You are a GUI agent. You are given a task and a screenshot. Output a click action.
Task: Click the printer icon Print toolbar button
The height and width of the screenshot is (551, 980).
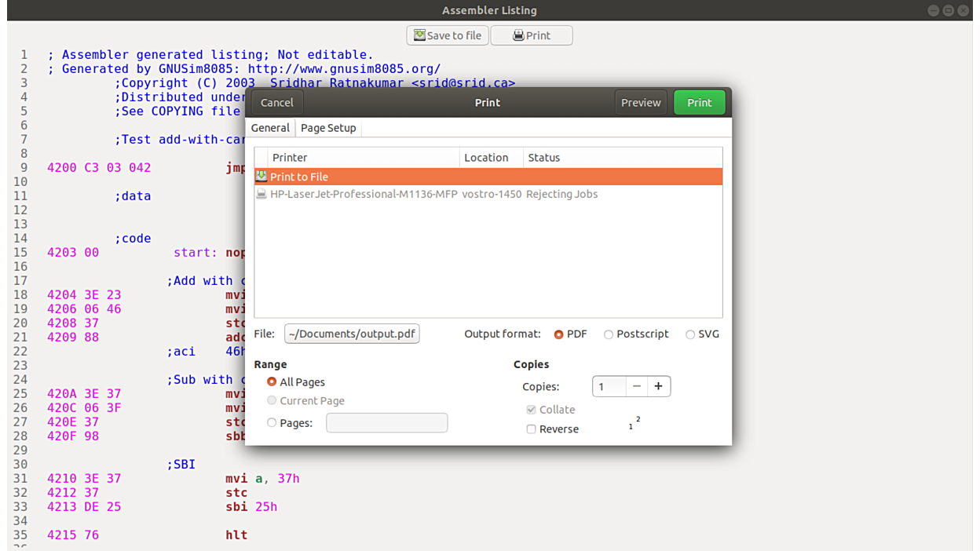(532, 35)
